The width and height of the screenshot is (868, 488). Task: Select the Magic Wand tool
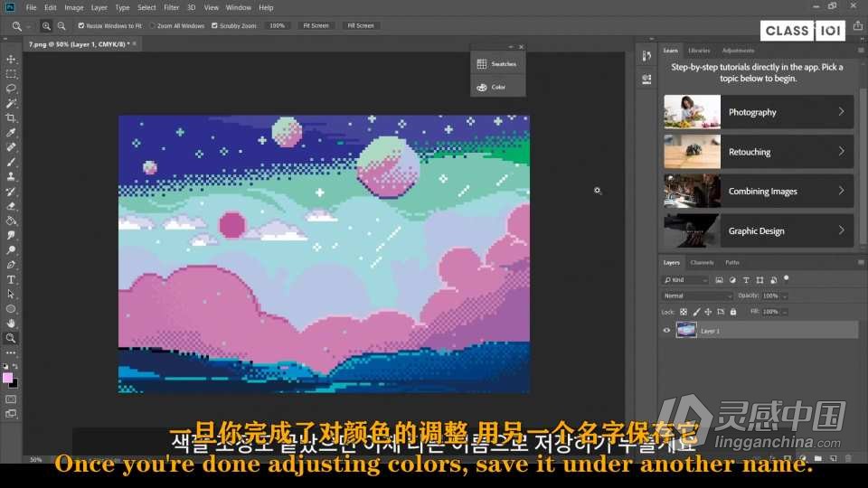[11, 103]
